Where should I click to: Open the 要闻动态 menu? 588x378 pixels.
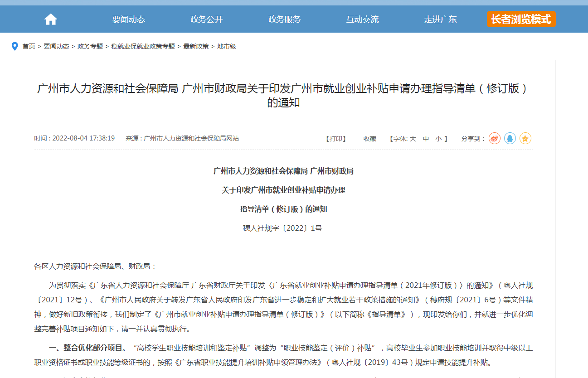tap(129, 19)
